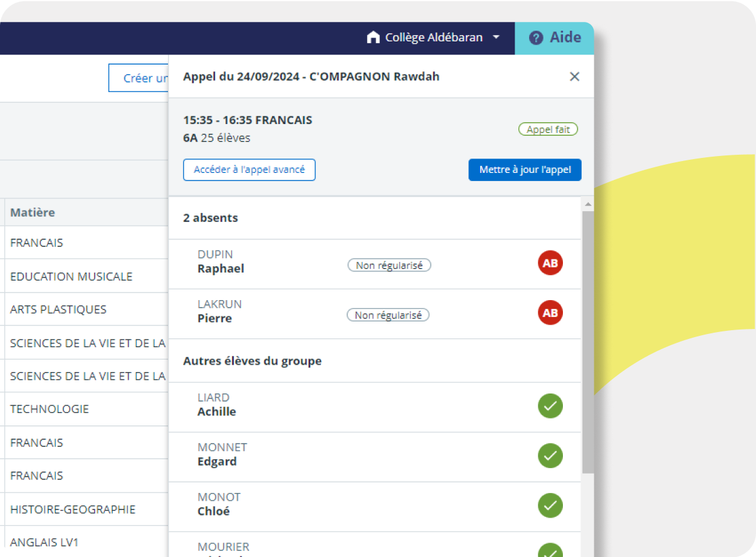Select the ANGLAIS LV1 row
756x557 pixels.
tap(84, 542)
